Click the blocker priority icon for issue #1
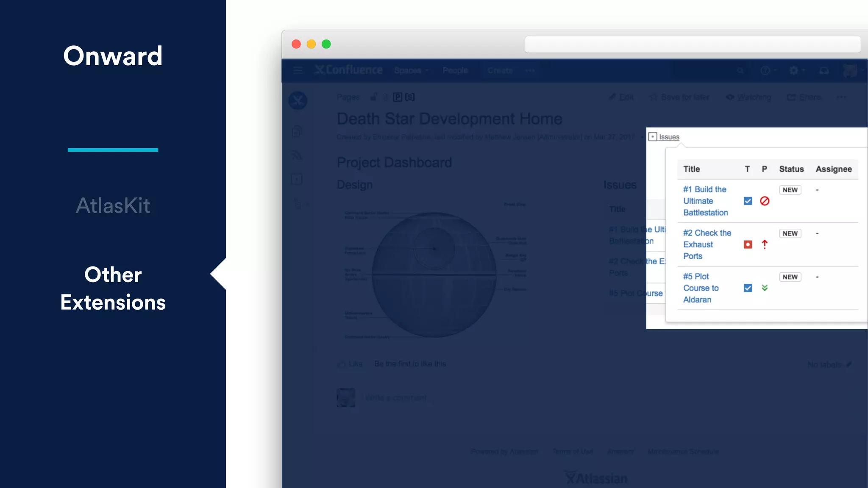Viewport: 868px width, 488px height. coord(765,201)
